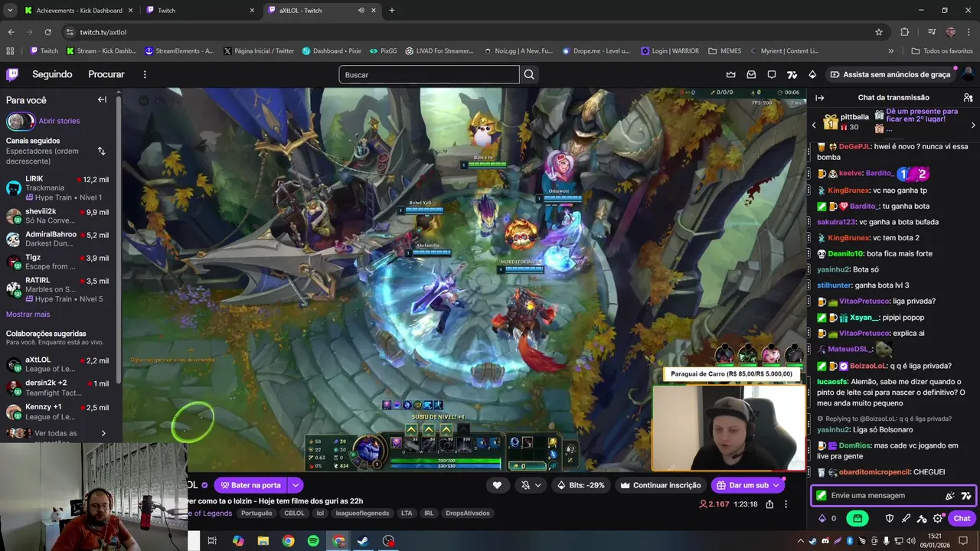Image resolution: width=980 pixels, height=551 pixels.
Task: Open the Get Bits diamond icon
Action: tap(812, 74)
